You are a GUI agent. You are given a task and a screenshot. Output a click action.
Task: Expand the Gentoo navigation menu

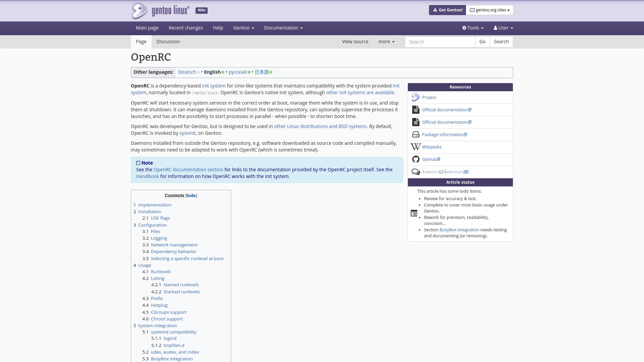244,28
